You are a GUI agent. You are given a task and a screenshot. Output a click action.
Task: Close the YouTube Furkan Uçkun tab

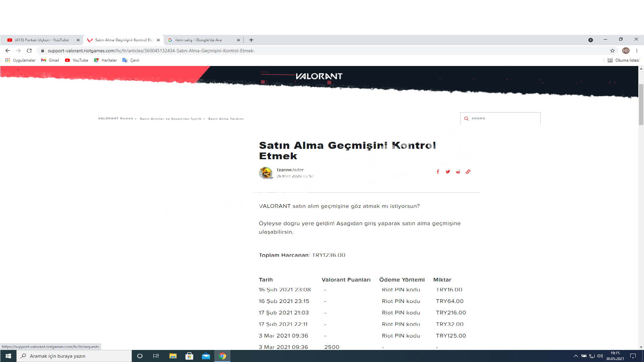tap(78, 40)
